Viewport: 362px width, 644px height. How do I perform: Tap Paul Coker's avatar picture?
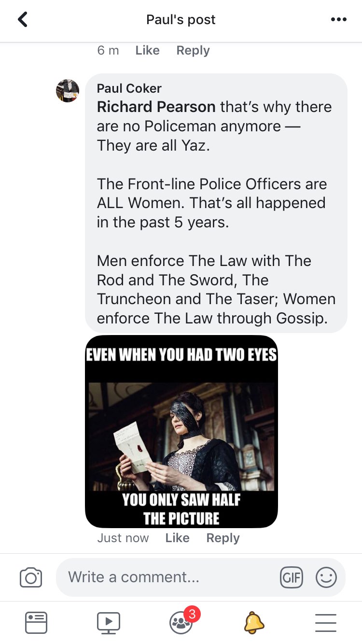(x=68, y=90)
